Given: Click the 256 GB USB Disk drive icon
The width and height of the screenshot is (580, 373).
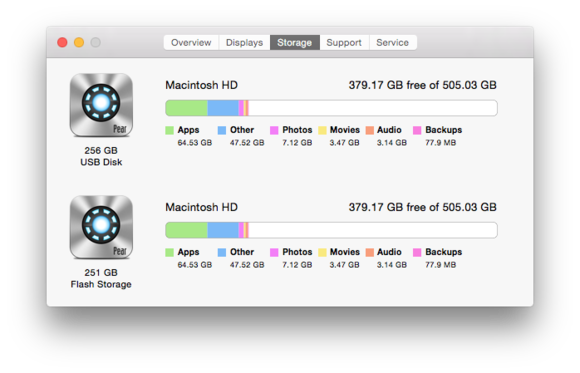Looking at the screenshot, I should pos(101,105).
